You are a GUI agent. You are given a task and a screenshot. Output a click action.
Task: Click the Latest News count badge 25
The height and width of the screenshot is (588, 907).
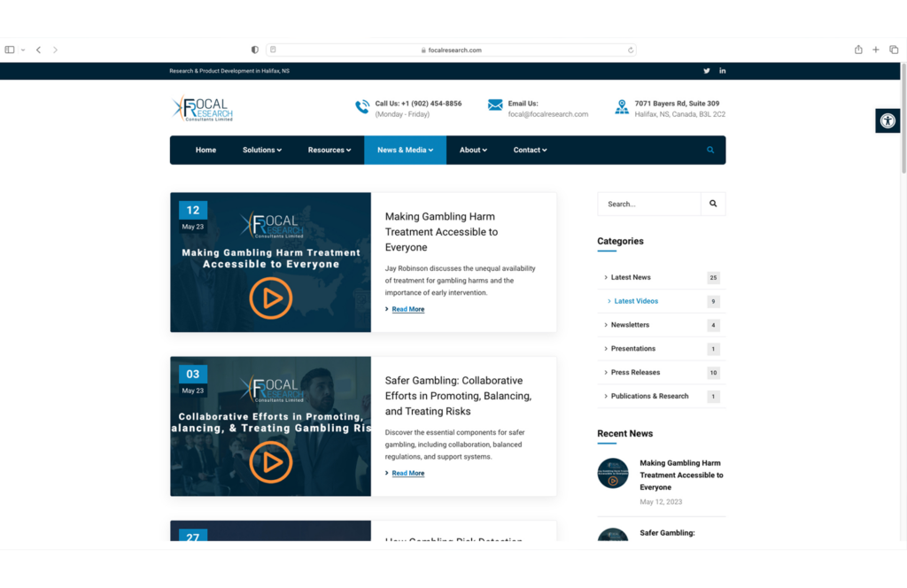point(713,278)
